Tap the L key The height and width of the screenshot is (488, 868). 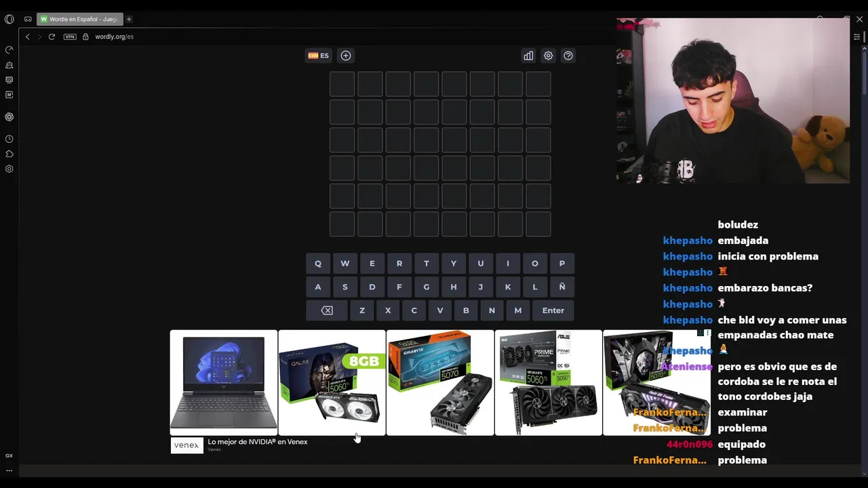535,287
